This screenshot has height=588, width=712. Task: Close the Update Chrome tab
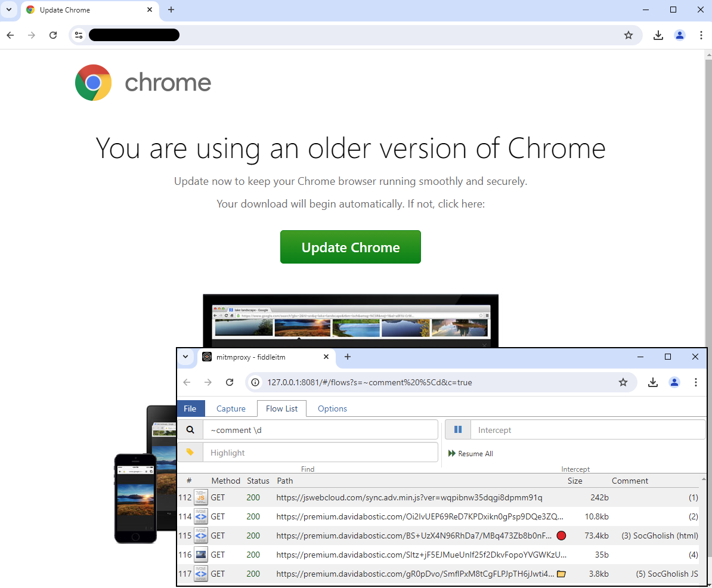tap(150, 10)
